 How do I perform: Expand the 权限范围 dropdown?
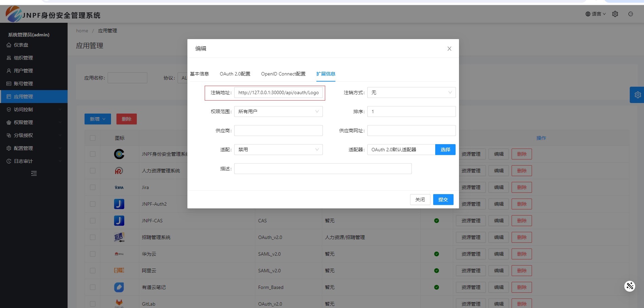click(278, 112)
